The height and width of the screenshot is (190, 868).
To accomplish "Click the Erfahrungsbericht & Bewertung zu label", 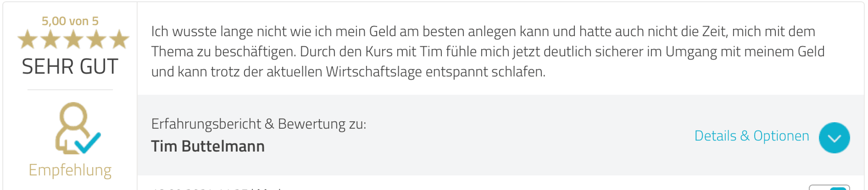I will pos(259,124).
